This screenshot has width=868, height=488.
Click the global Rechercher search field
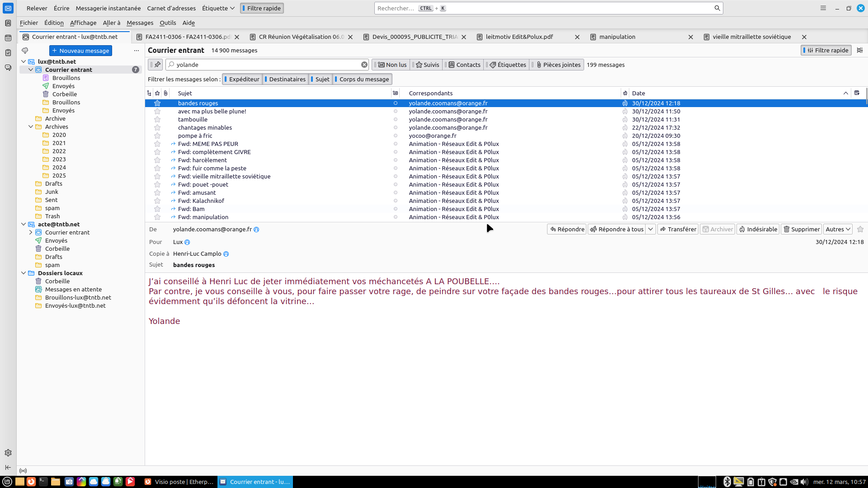[x=542, y=8]
